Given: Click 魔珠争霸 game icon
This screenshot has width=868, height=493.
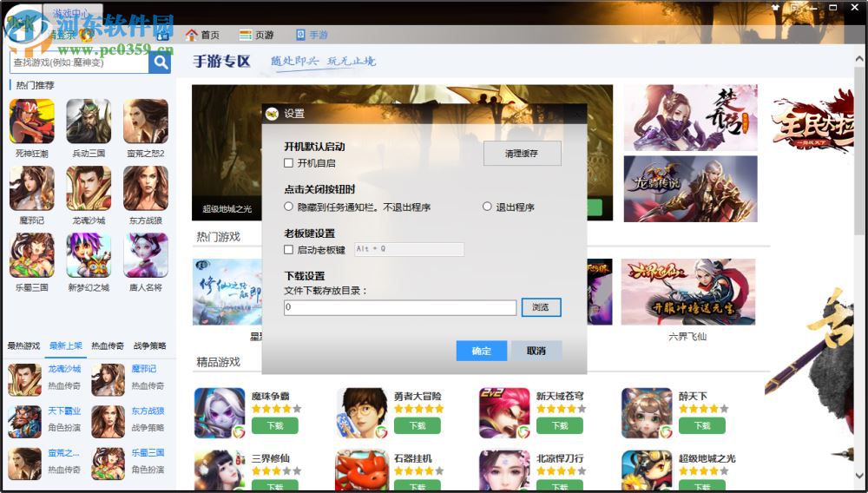Looking at the screenshot, I should click(x=220, y=413).
